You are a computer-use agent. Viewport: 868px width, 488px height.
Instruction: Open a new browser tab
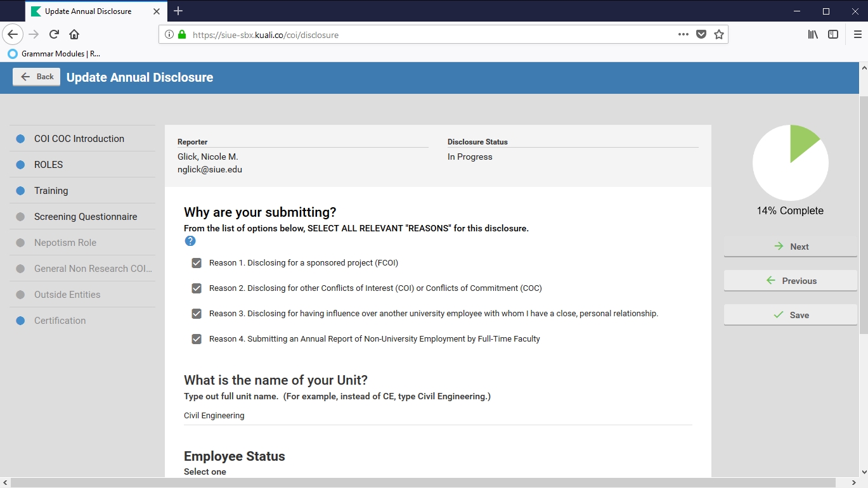[x=178, y=11]
